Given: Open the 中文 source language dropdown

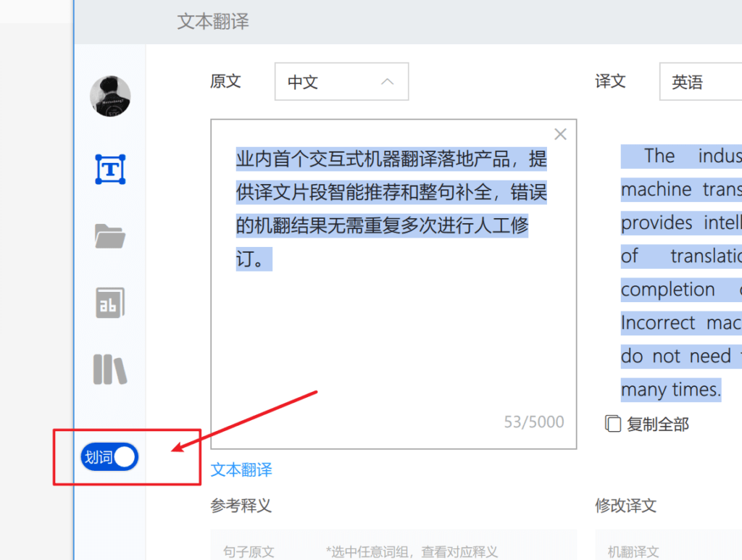Looking at the screenshot, I should pos(341,81).
